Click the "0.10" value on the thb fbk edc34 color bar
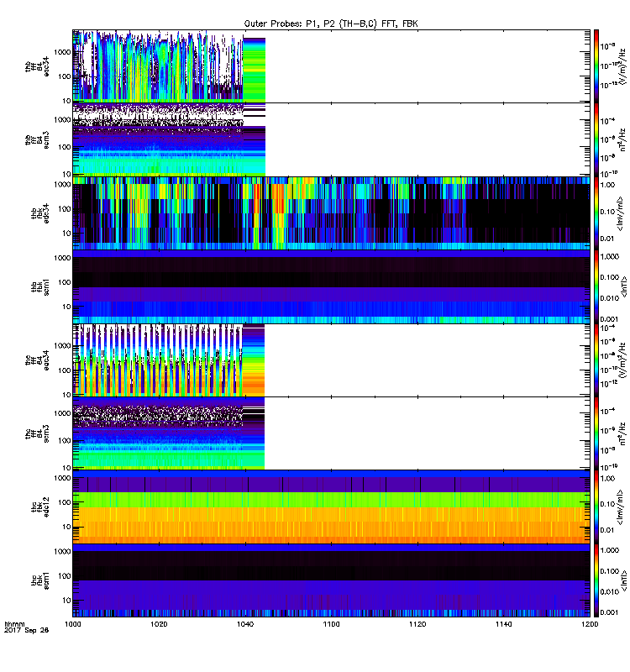The height and width of the screenshot is (672, 630). tap(607, 212)
